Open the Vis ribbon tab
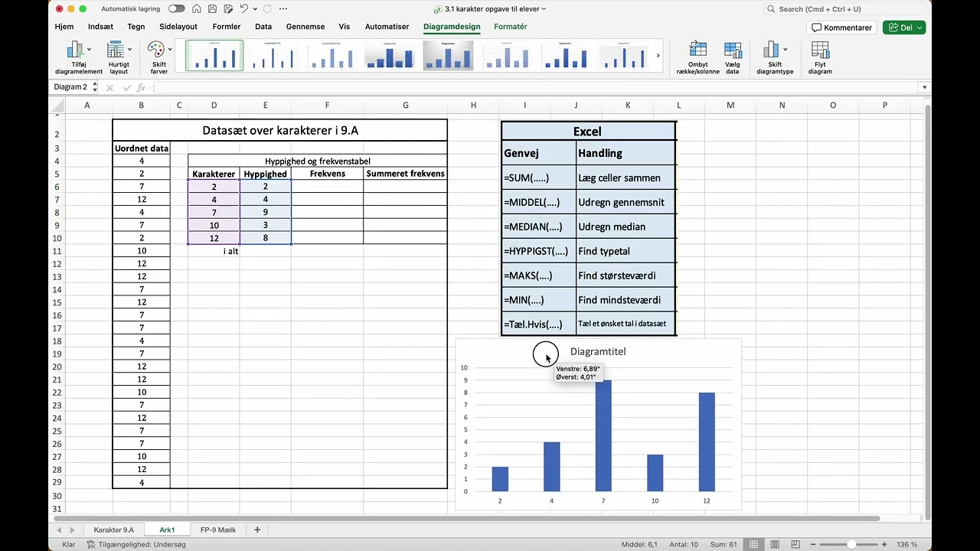Image resolution: width=980 pixels, height=551 pixels. point(345,27)
